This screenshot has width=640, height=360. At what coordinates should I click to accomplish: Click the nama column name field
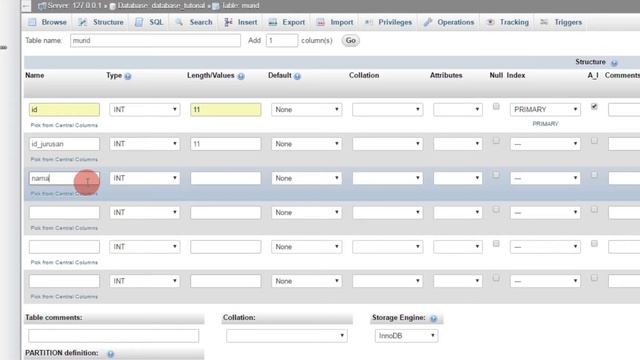(64, 178)
